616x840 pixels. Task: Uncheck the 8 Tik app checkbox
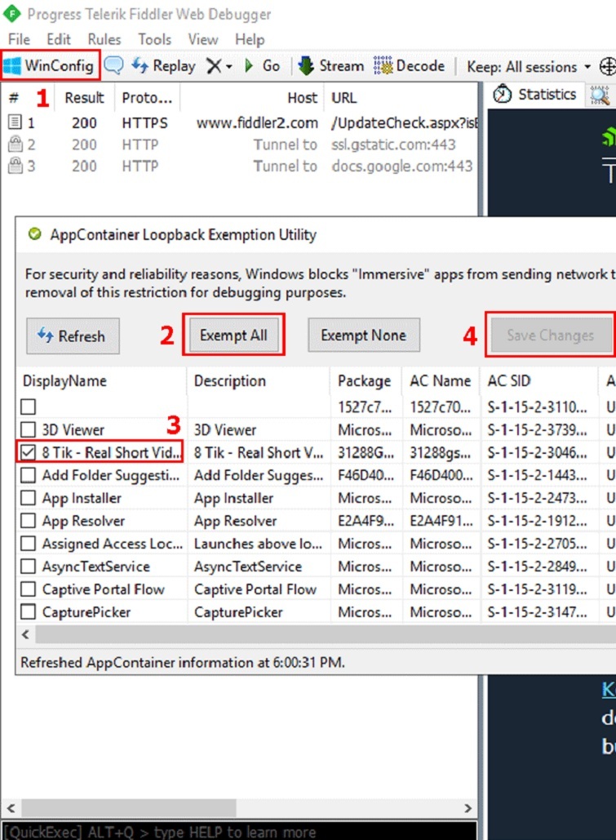pyautogui.click(x=29, y=452)
